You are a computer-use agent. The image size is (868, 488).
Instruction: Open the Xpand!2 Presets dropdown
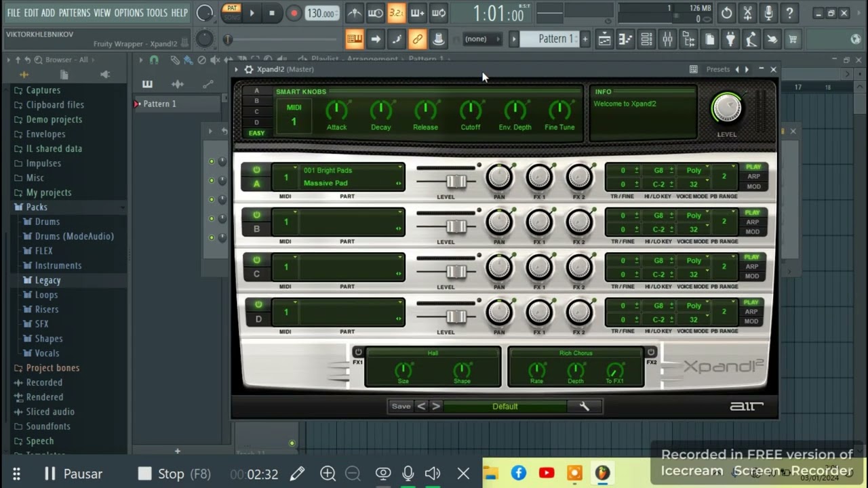point(718,69)
